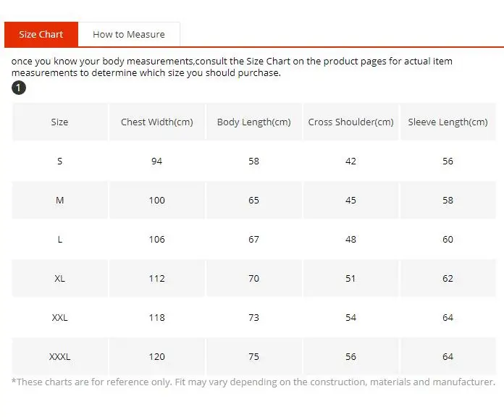Click chest width value 120 for XXXL

[x=157, y=357]
